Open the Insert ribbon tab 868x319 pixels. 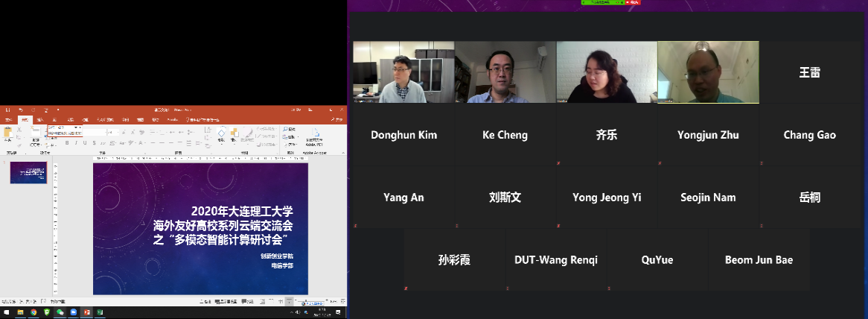40,119
